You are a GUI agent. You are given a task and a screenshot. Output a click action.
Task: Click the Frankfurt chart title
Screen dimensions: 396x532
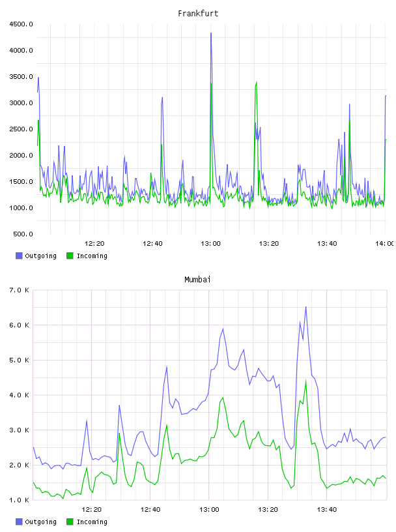pos(198,14)
